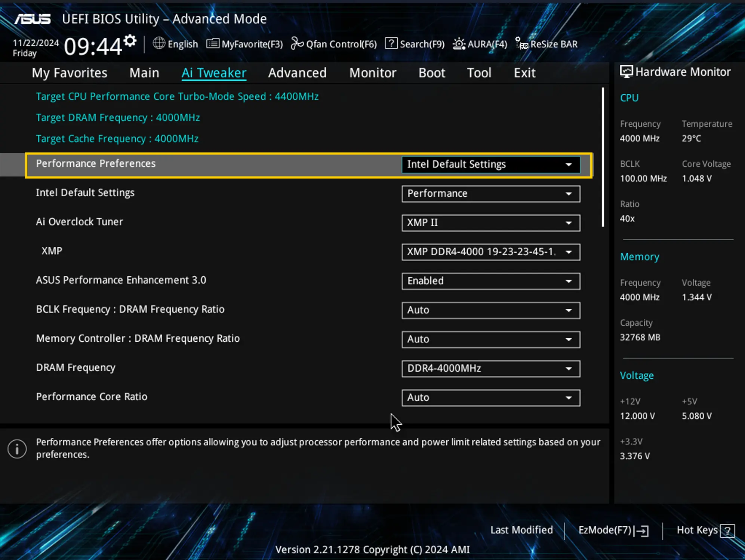
Task: Open the My Favorites tab
Action: point(70,73)
